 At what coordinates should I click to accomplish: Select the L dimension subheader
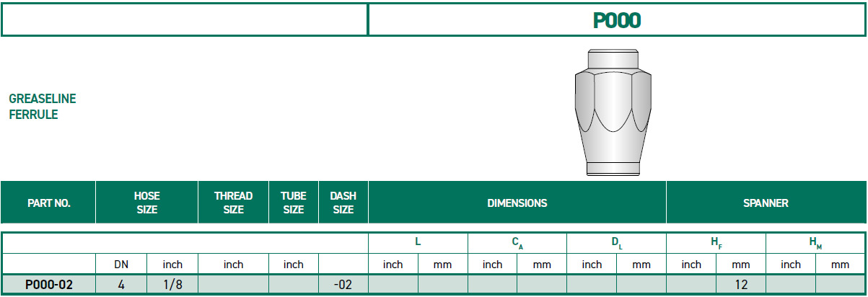pos(418,243)
